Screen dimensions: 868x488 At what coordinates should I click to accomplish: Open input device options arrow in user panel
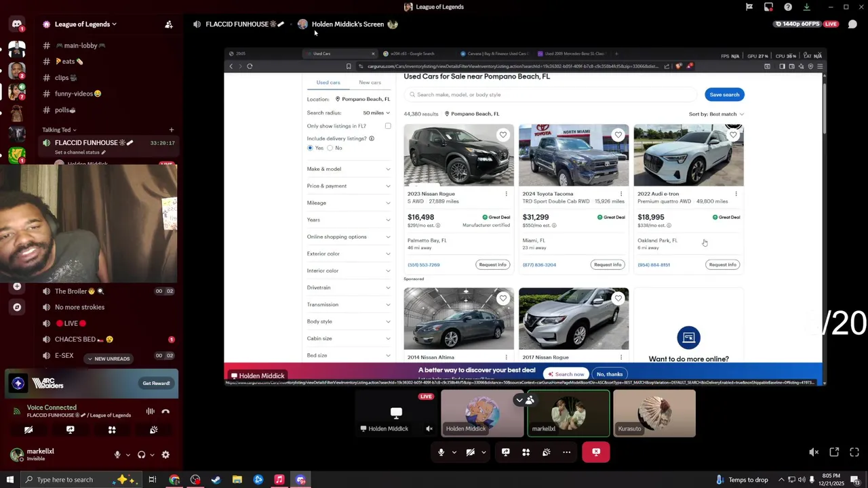click(x=127, y=455)
